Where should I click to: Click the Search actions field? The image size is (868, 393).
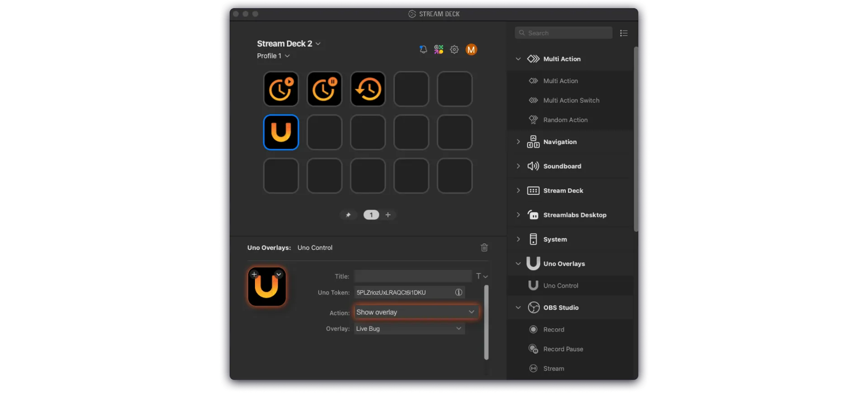[563, 33]
